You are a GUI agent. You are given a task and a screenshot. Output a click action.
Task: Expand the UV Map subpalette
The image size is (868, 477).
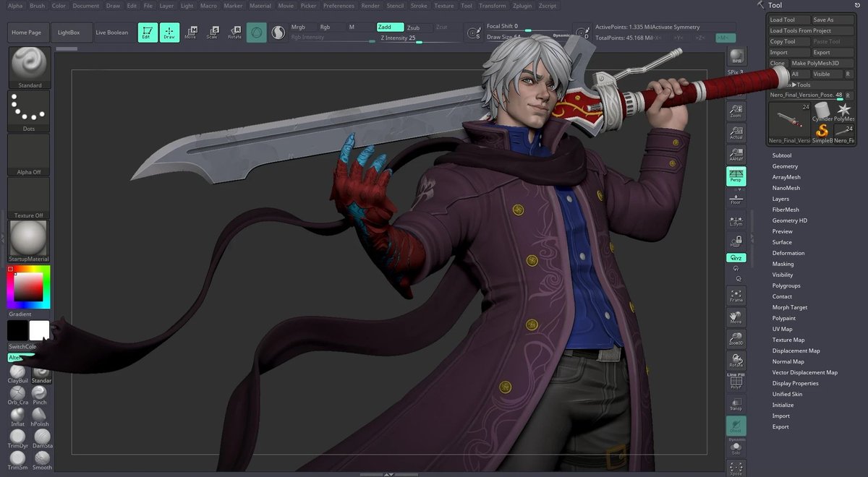pyautogui.click(x=782, y=329)
